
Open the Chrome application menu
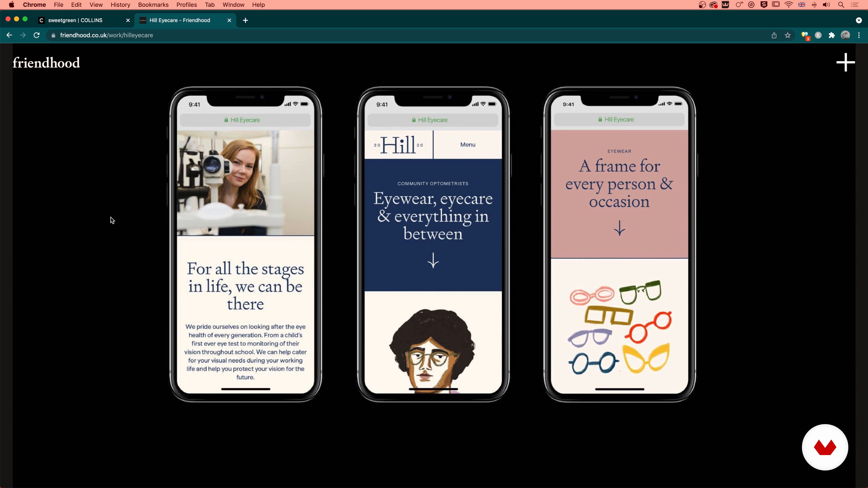coord(34,5)
